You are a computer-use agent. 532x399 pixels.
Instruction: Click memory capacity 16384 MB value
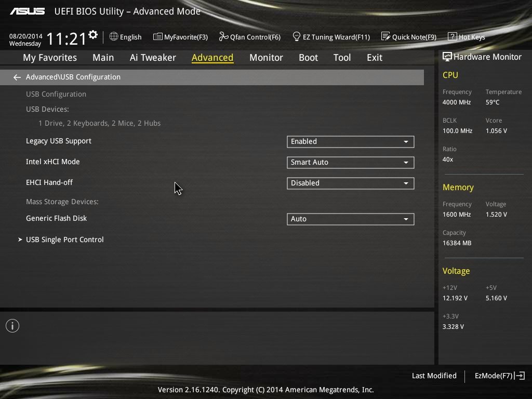pos(457,243)
